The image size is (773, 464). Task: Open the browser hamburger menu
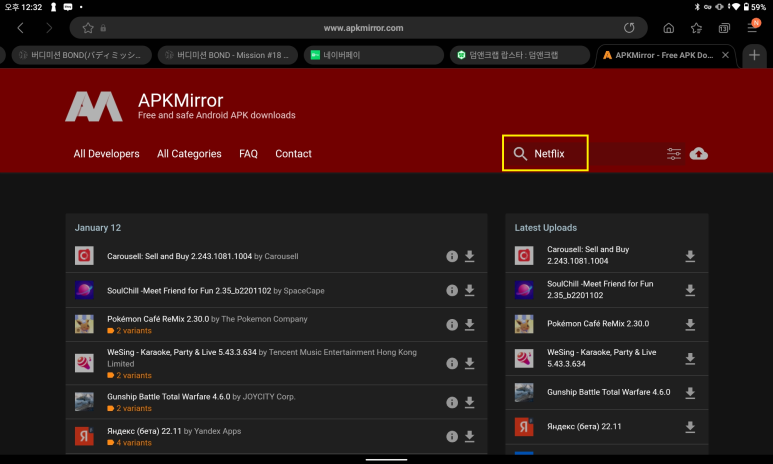(x=753, y=27)
